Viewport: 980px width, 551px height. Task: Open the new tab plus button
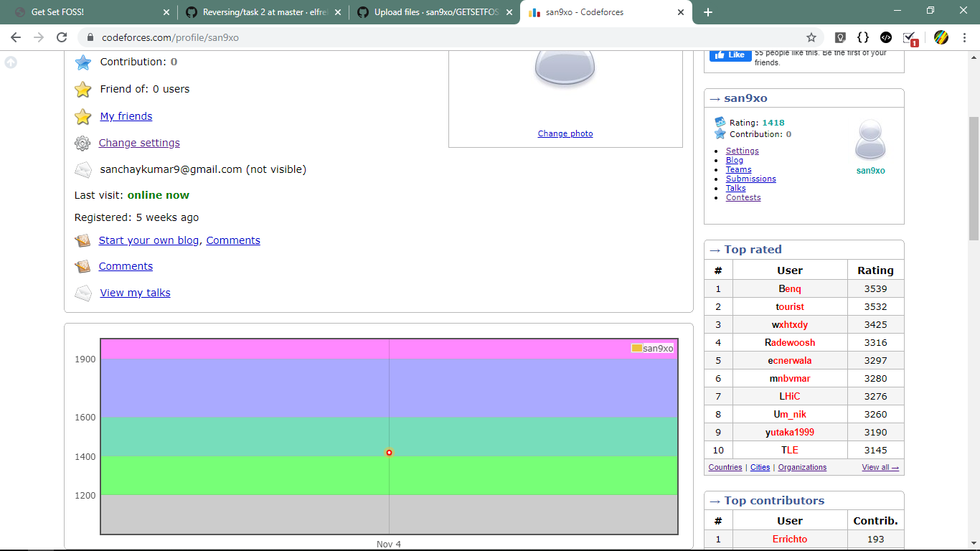pos(708,12)
